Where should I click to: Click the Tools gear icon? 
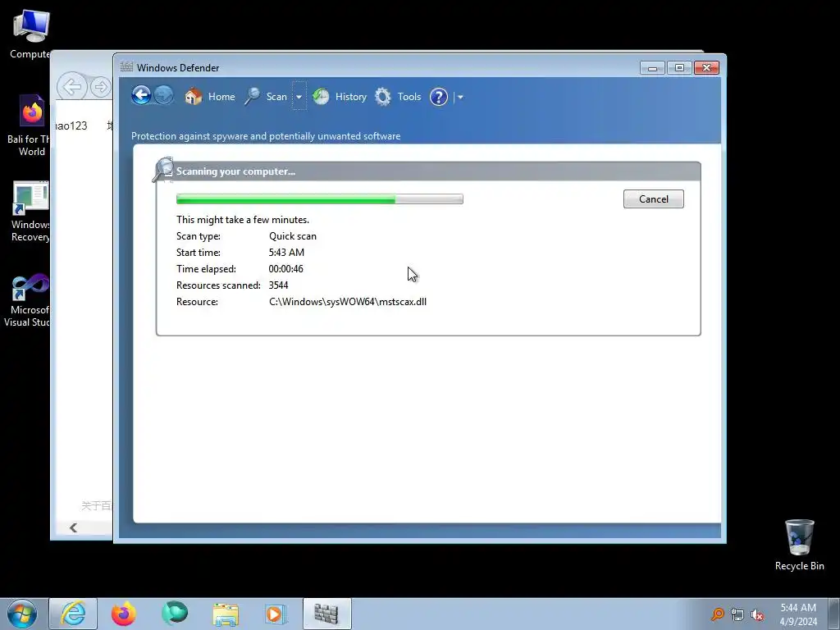coord(383,97)
